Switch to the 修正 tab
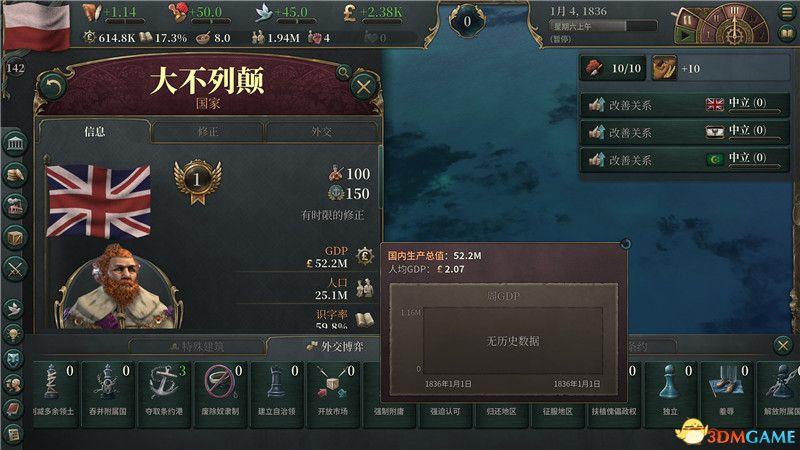This screenshot has height=450, width=800. (x=208, y=132)
